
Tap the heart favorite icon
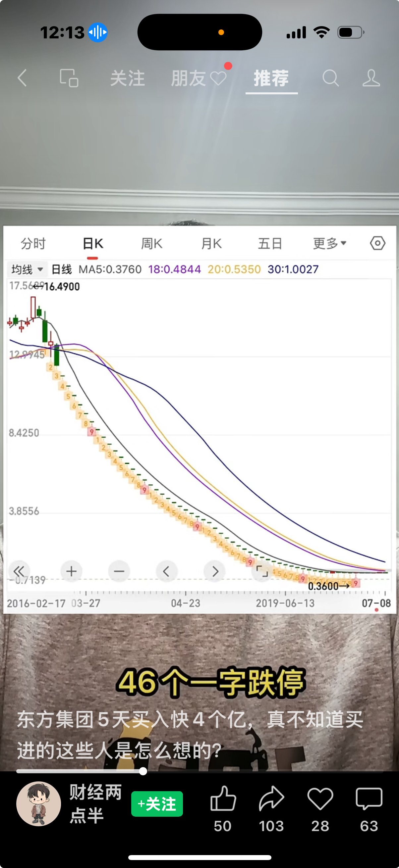click(320, 798)
